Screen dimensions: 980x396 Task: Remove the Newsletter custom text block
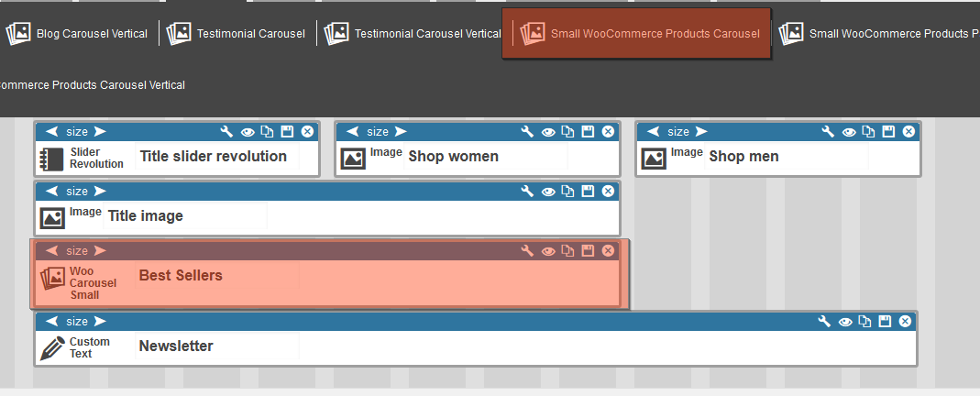pos(905,322)
